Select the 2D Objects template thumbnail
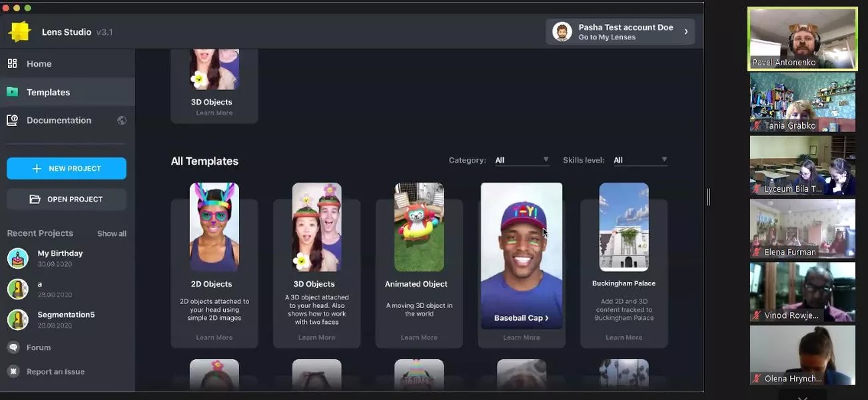 (215, 227)
